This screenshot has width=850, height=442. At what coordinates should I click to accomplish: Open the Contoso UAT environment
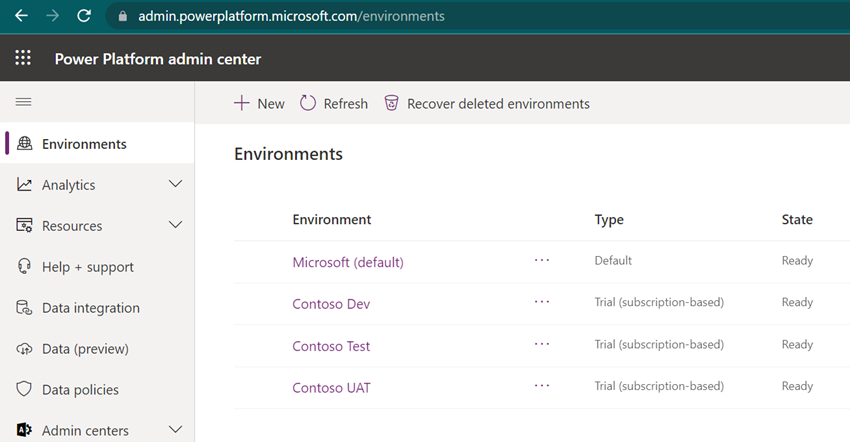click(332, 388)
